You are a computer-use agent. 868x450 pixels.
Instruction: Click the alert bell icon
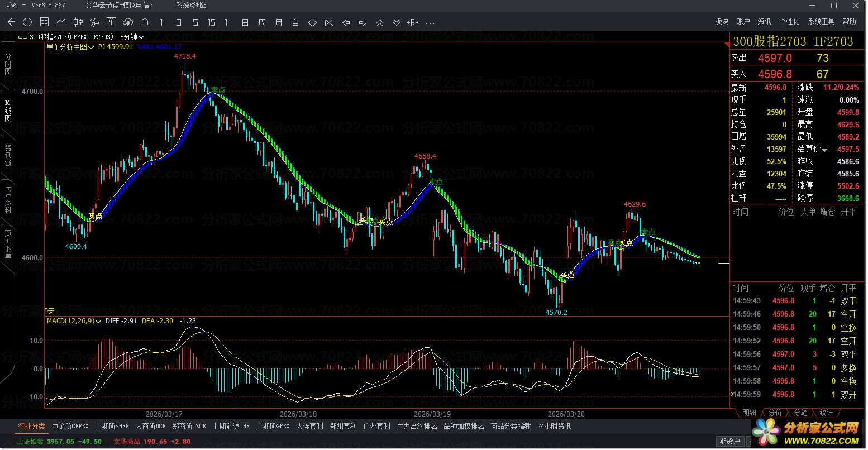coord(145,22)
